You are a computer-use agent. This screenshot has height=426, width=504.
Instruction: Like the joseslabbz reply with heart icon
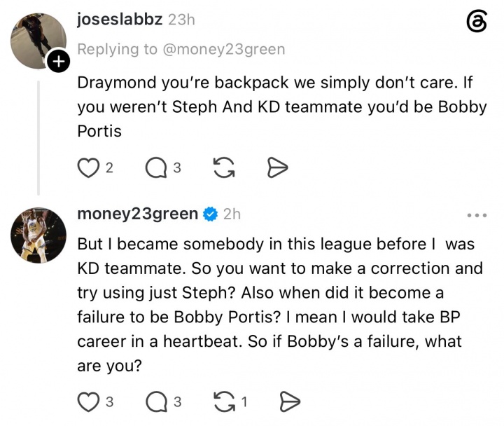point(88,168)
